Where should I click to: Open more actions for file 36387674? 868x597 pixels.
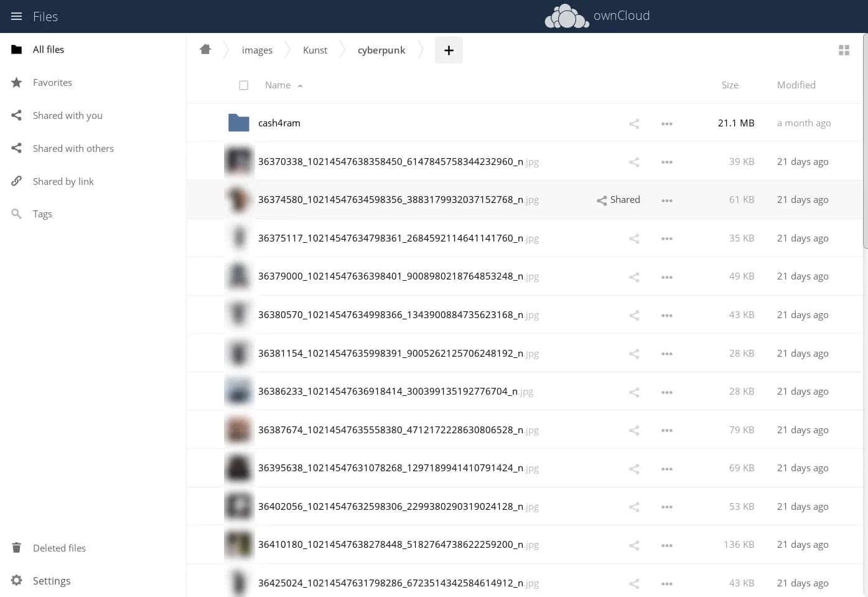pos(667,430)
